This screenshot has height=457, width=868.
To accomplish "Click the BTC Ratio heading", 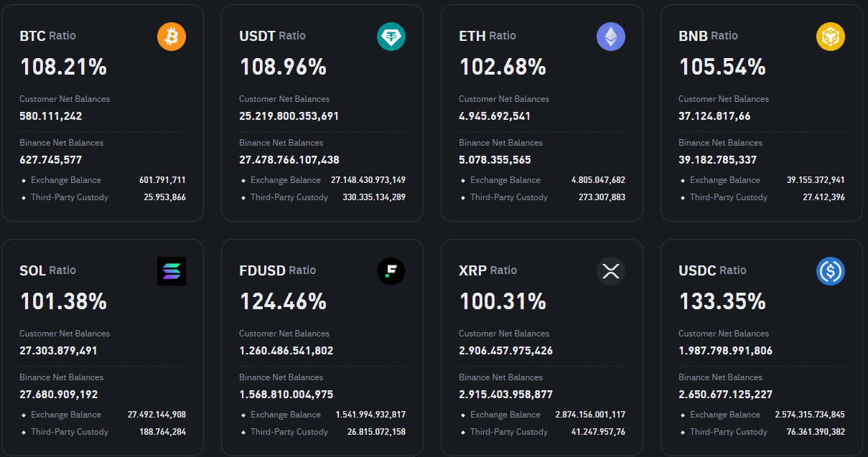I will click(47, 36).
